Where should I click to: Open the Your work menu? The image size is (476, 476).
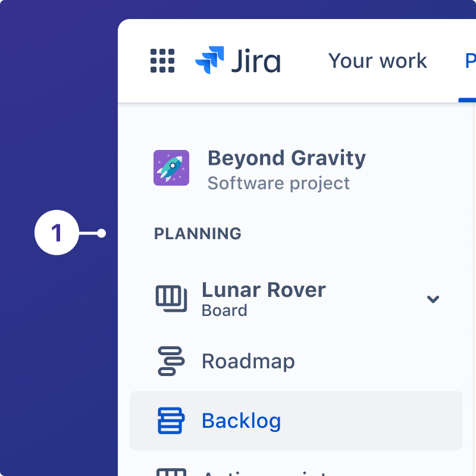click(378, 61)
